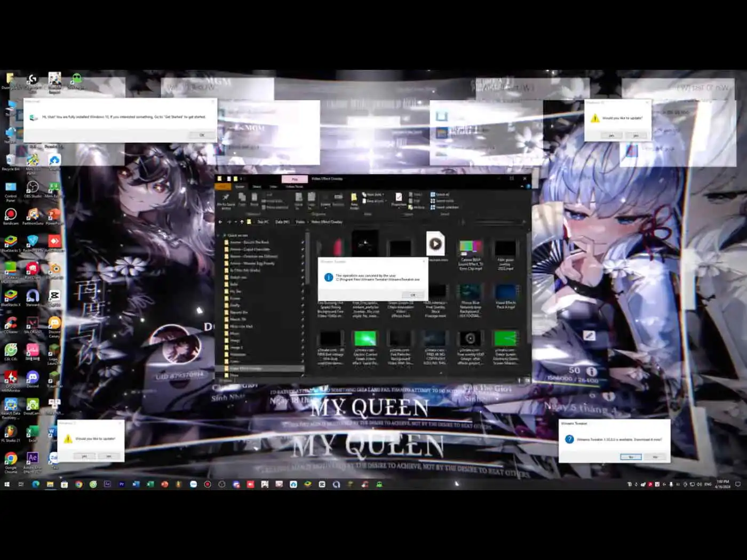
Task: Open the Bandicam desktop shortcut
Action: 11,217
